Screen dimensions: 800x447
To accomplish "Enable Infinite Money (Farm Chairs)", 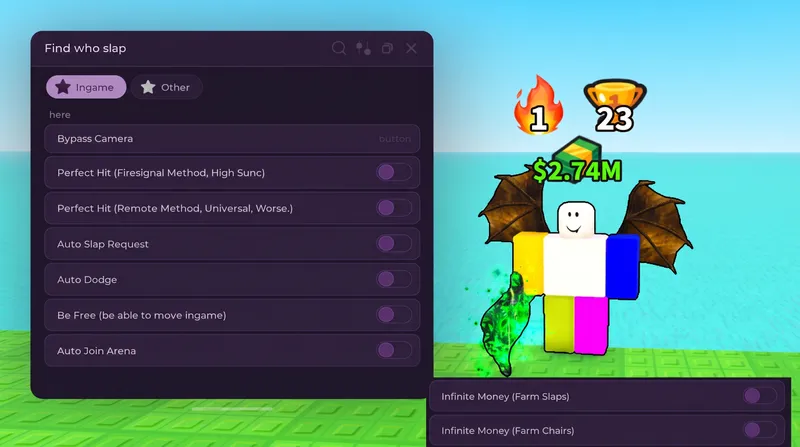I will point(760,430).
